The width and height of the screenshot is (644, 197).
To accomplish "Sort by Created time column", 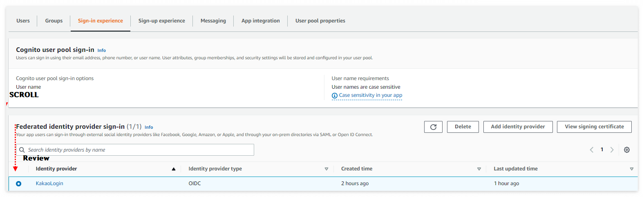I will pos(479,169).
